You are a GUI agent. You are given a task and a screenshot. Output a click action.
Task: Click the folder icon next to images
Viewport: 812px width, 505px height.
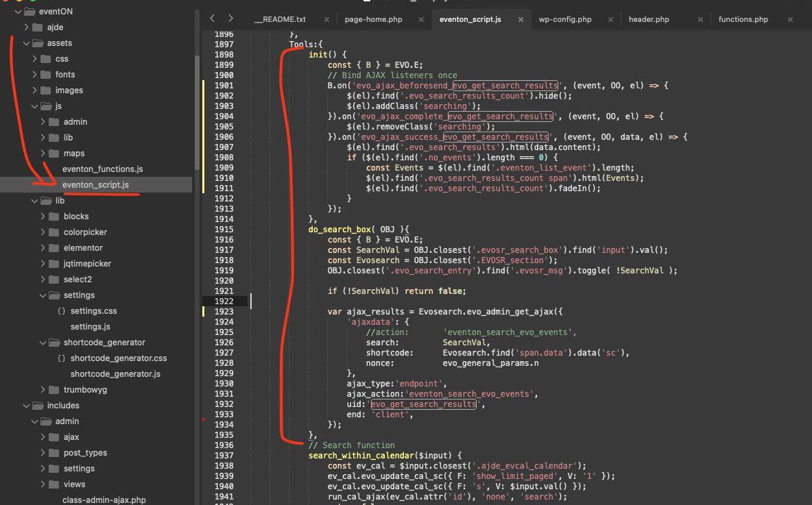45,90
